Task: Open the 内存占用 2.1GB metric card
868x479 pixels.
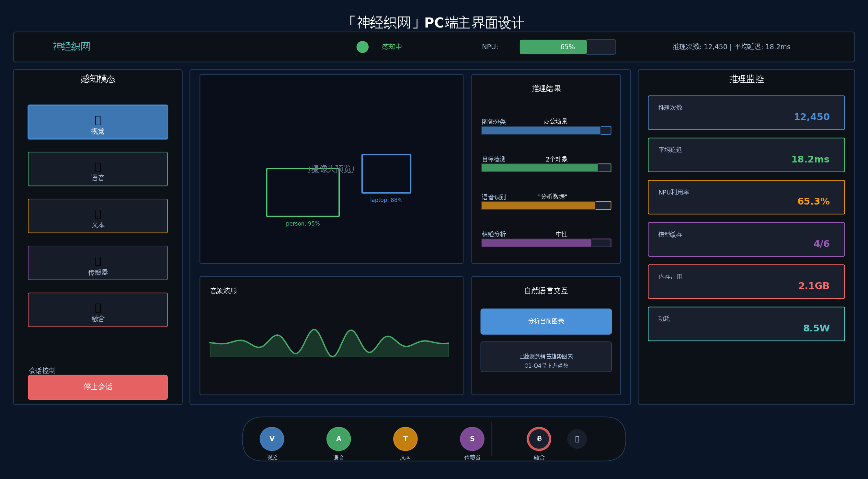Action: (x=746, y=282)
